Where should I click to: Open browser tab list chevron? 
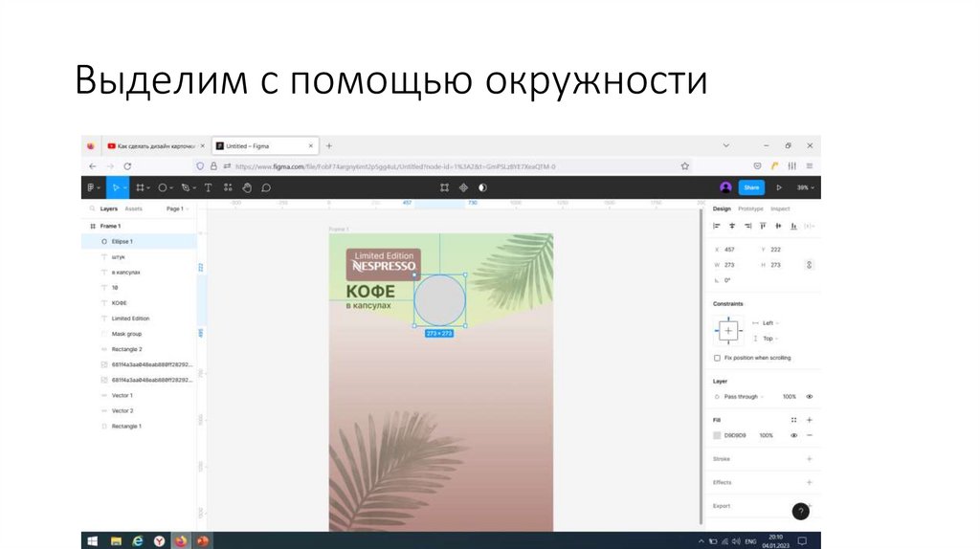coord(725,145)
